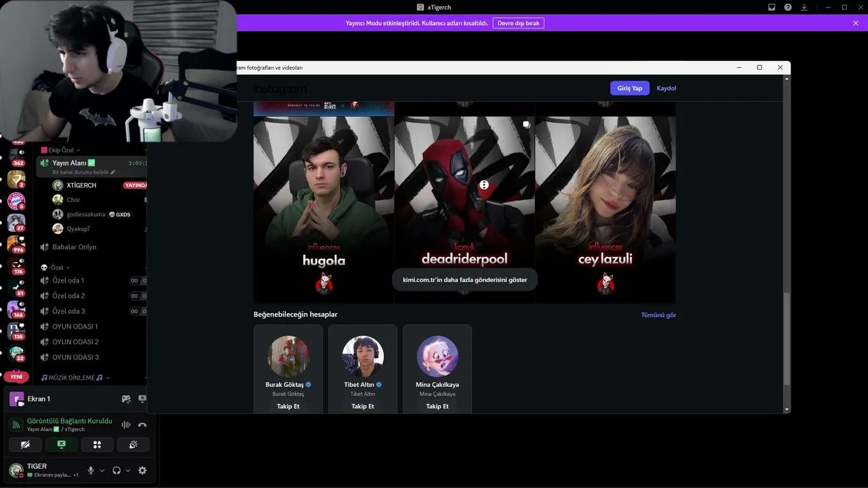This screenshot has width=868, height=488.
Task: Open headphone output options dropdown
Action: 128,470
